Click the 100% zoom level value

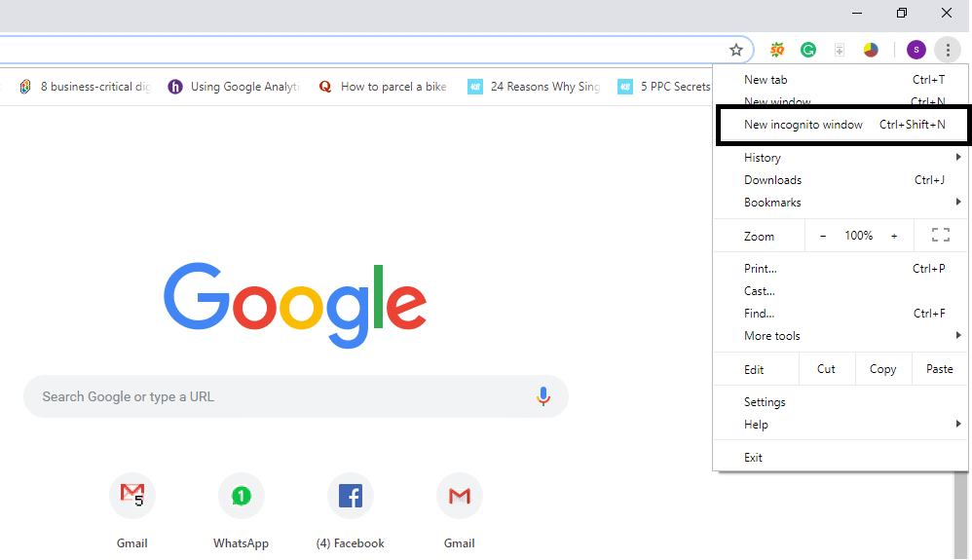pos(859,236)
